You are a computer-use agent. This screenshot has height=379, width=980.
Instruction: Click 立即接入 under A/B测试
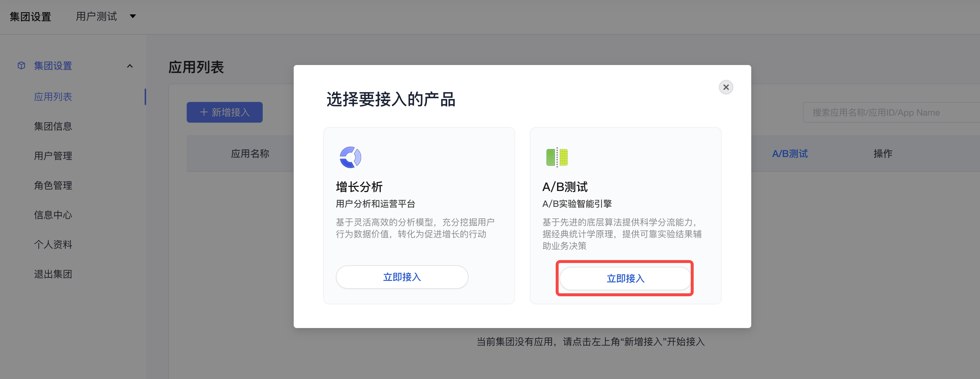[x=625, y=279]
